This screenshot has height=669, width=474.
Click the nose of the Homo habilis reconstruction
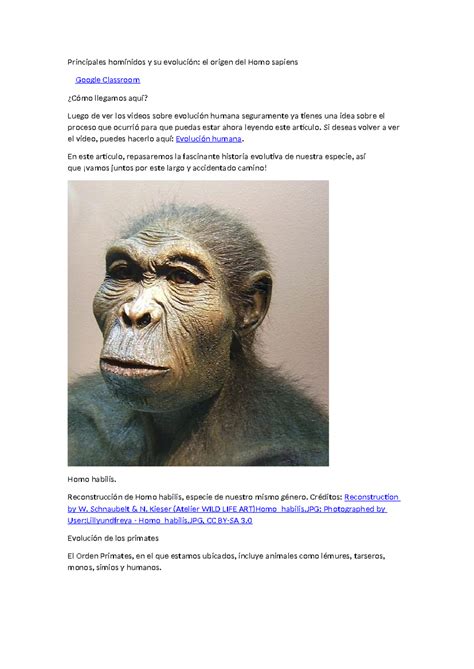click(x=139, y=315)
